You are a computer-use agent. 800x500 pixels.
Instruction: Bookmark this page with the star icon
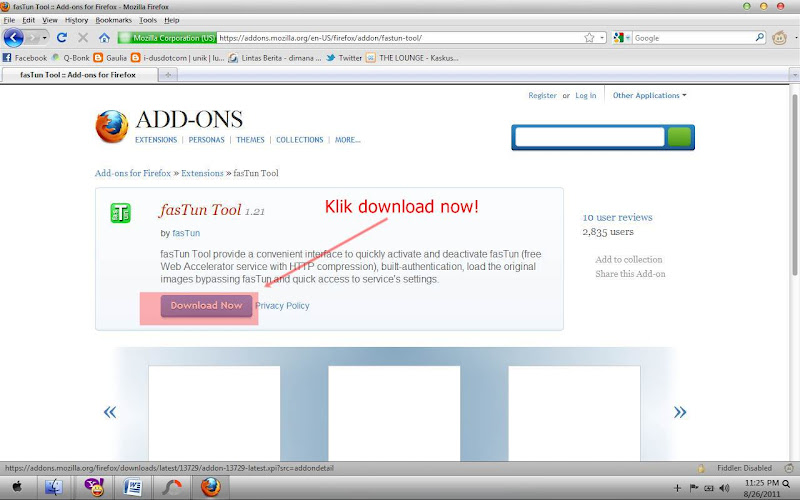pos(589,38)
